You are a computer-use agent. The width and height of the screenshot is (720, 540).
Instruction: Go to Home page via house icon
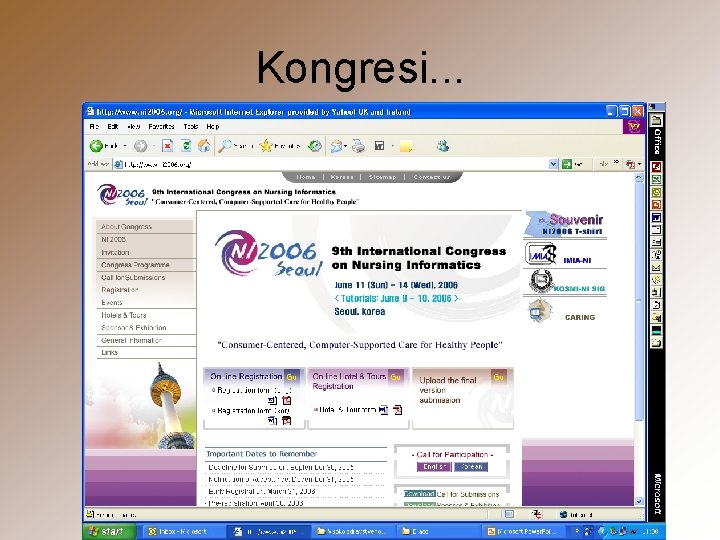204,146
